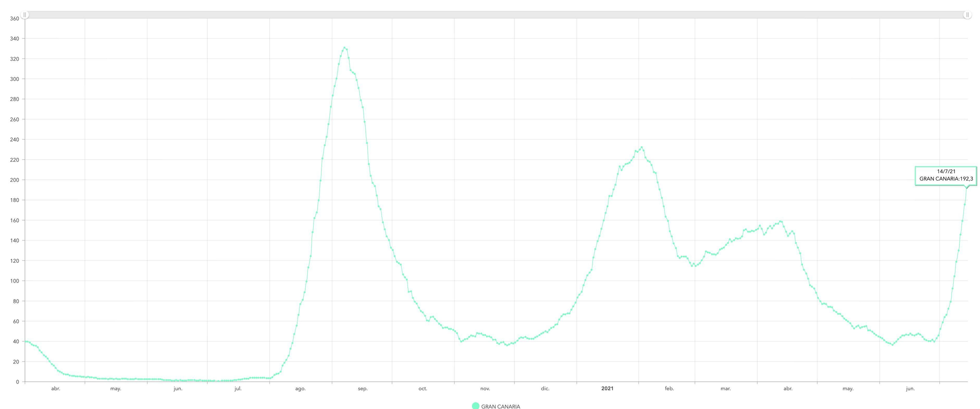Click the first data point at chart start
The width and height of the screenshot is (980, 409).
(x=25, y=341)
